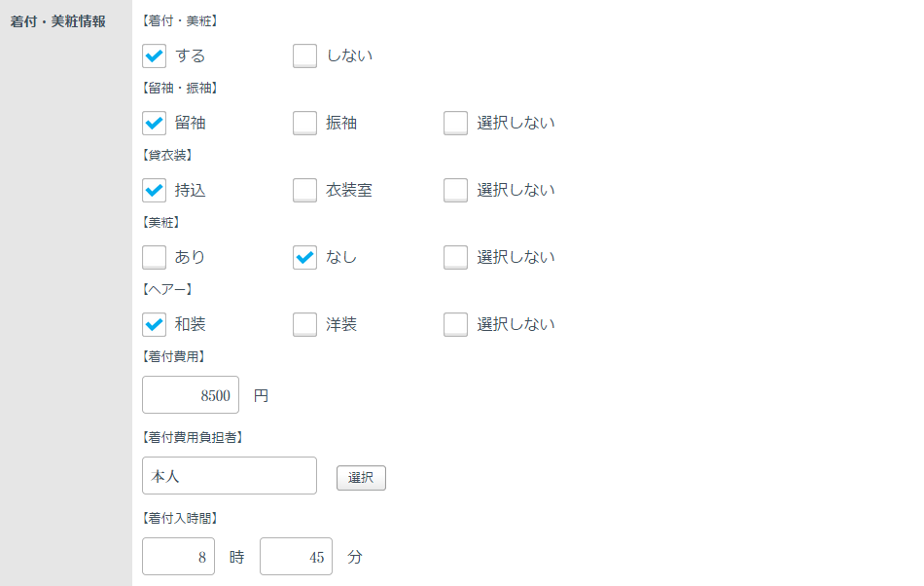Tick 選択しない in the ヘアー row
The image size is (924, 586).
click(x=455, y=324)
